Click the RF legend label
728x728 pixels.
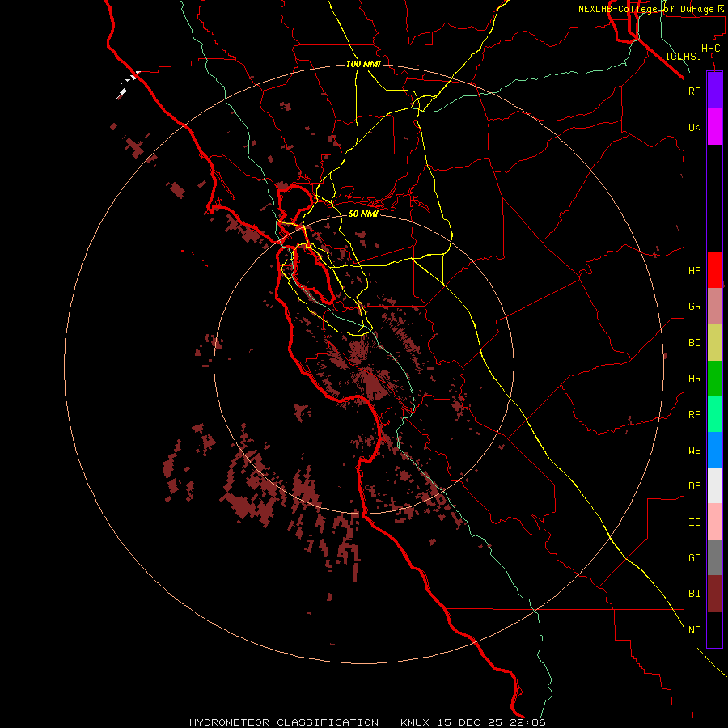(694, 91)
